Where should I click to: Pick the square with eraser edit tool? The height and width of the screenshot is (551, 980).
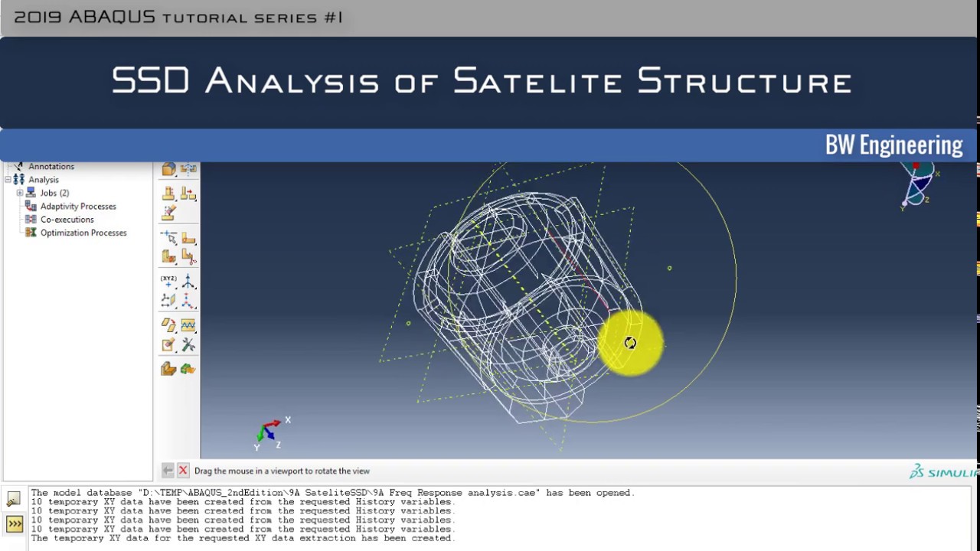click(x=168, y=345)
